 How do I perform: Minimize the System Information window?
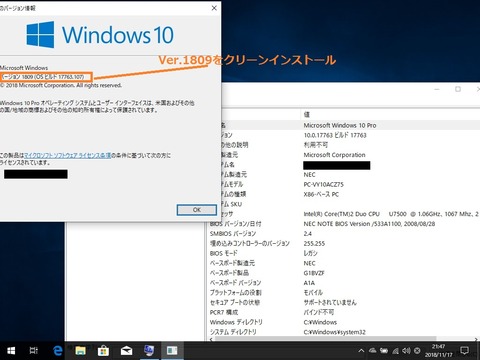(x=437, y=89)
